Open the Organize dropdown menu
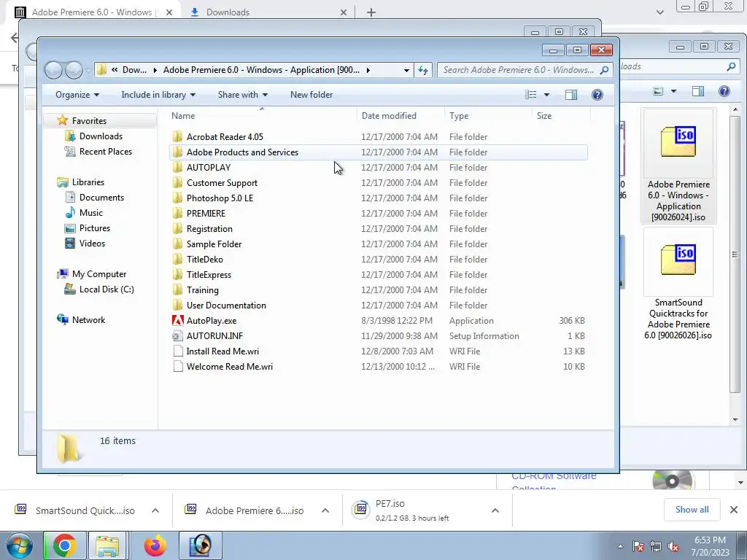The width and height of the screenshot is (747, 560). click(x=77, y=95)
